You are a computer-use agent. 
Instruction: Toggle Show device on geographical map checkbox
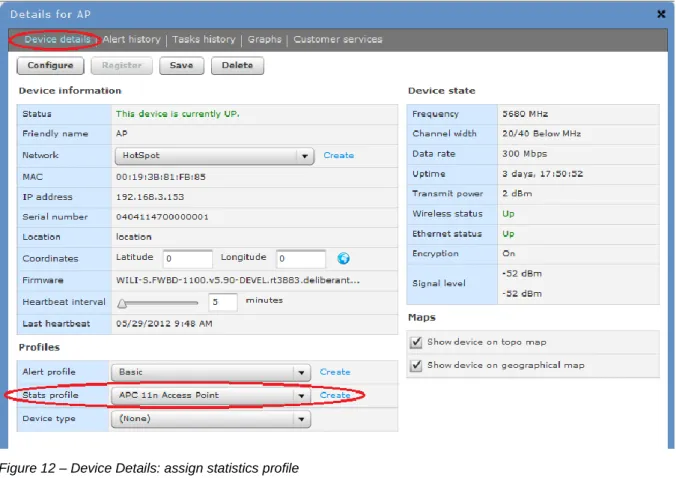[x=416, y=366]
